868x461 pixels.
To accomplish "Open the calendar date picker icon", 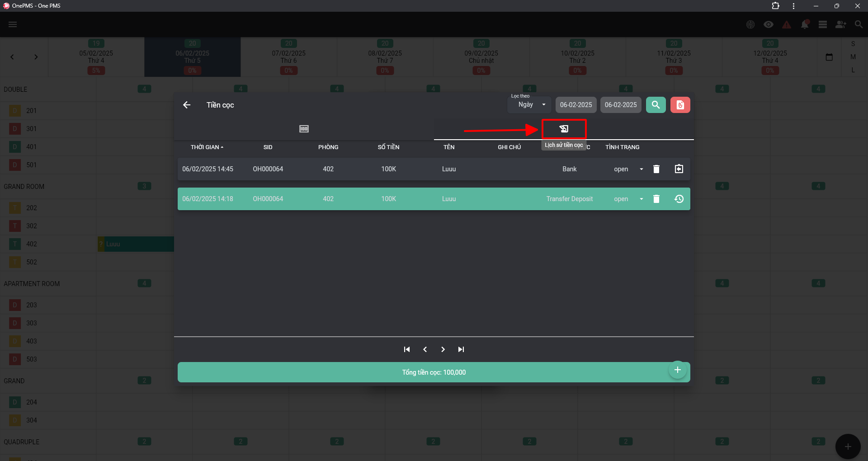I will [829, 57].
